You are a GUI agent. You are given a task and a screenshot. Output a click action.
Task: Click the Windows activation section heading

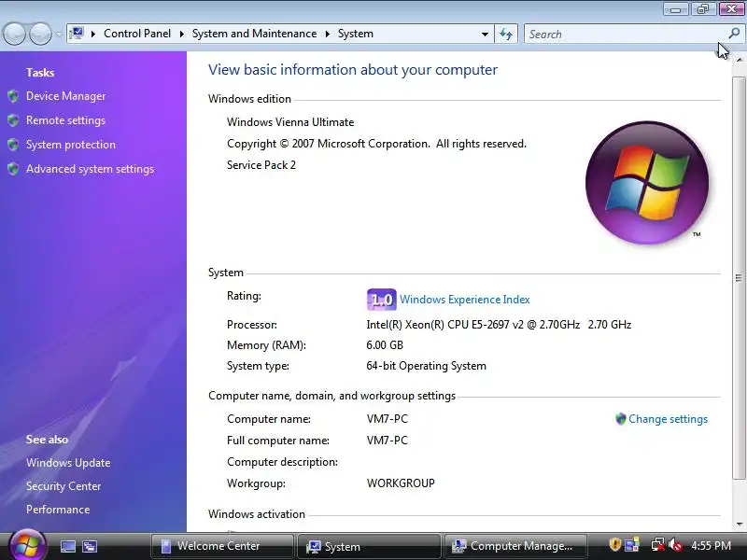pyautogui.click(x=257, y=514)
